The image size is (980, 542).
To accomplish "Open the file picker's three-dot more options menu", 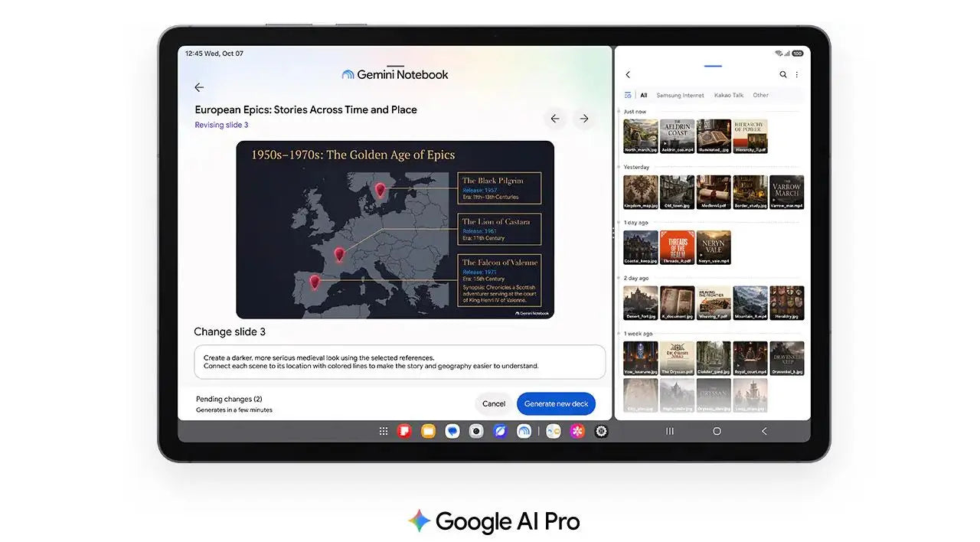I will 797,75.
